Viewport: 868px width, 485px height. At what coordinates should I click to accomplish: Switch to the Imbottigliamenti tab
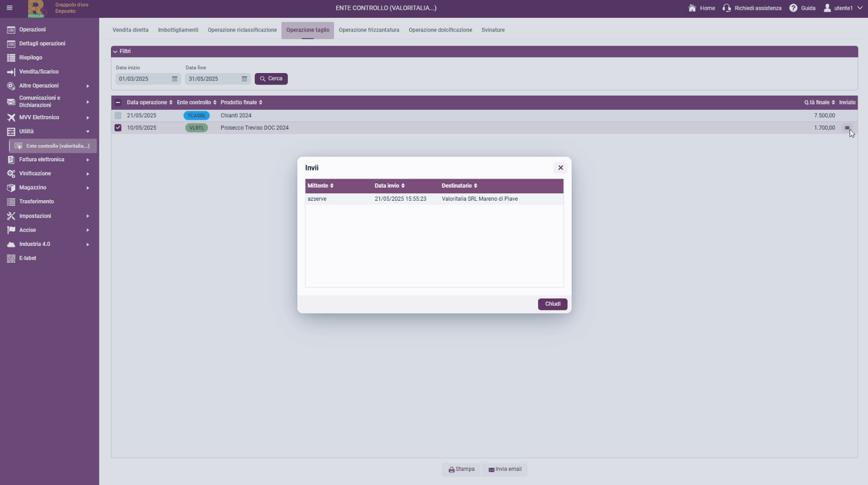point(178,30)
